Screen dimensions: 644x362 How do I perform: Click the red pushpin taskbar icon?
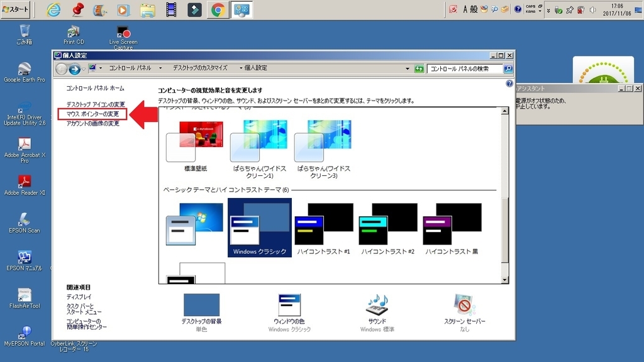tap(77, 9)
